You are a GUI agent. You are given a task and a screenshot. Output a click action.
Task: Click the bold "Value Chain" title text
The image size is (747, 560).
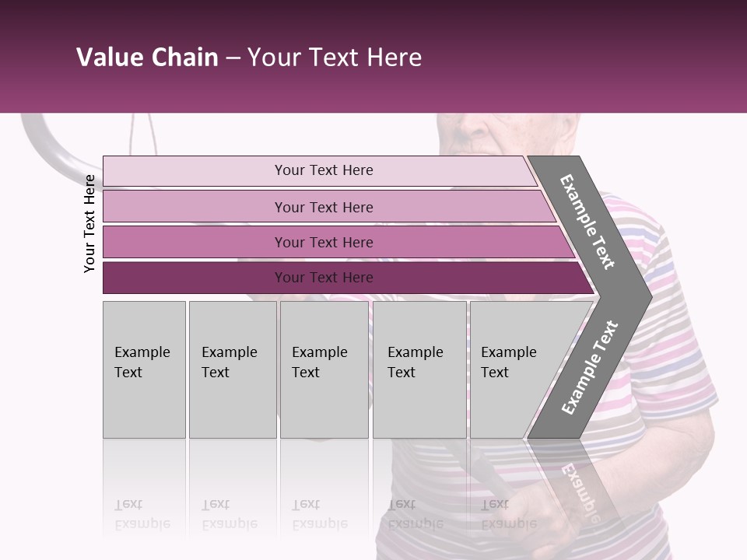click(147, 58)
